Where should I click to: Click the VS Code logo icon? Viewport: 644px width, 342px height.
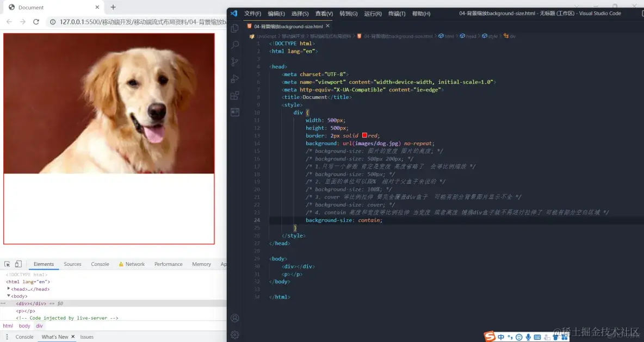point(234,13)
